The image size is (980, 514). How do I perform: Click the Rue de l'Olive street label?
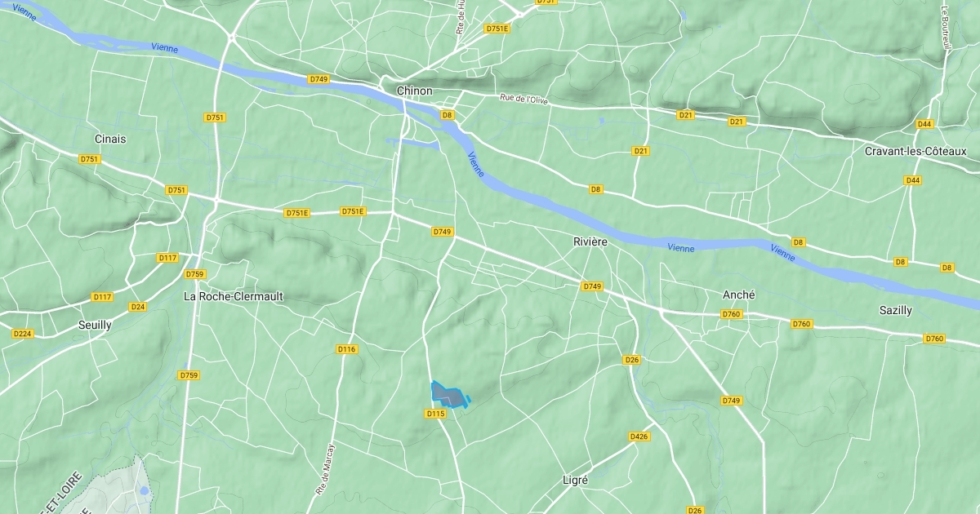(524, 100)
